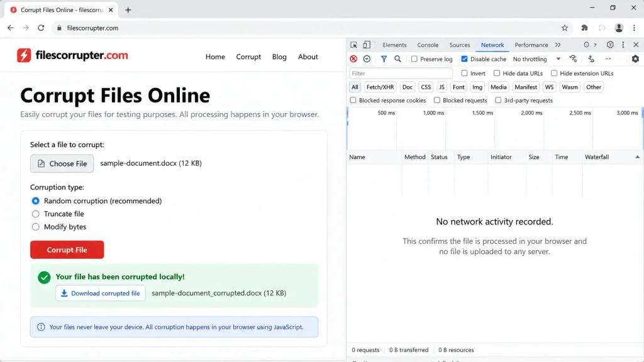Open the No throttling dropdown
Image resolution: width=644 pixels, height=362 pixels.
click(536, 59)
